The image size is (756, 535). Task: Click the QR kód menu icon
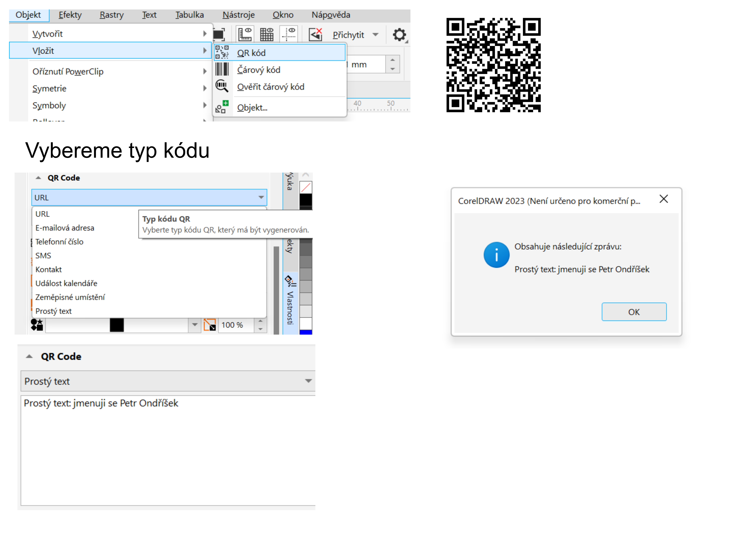tap(222, 52)
